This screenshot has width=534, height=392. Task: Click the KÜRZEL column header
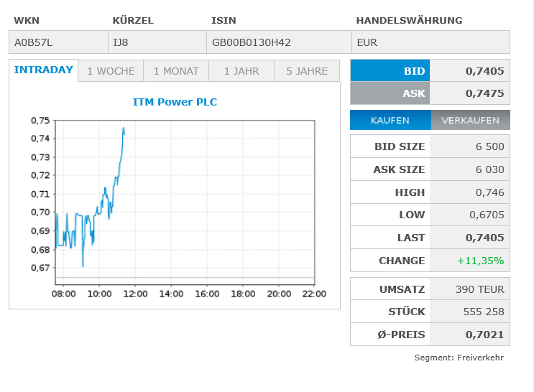click(x=133, y=20)
